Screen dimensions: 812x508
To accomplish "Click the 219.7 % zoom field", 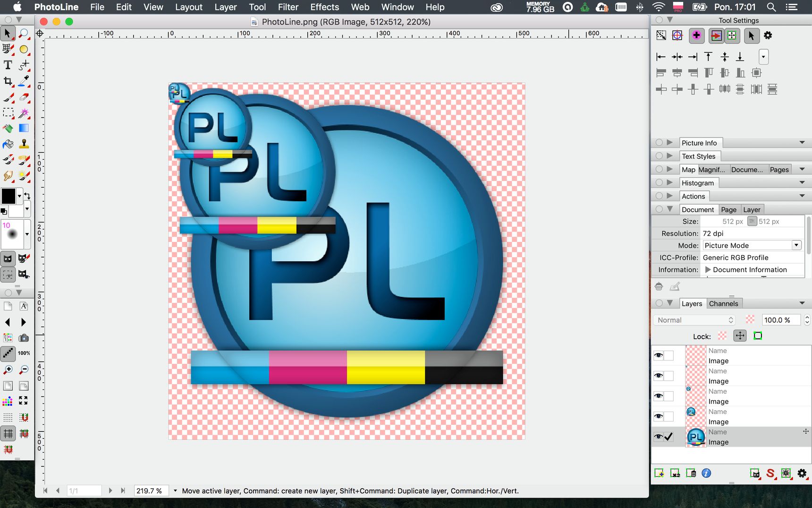I will [x=152, y=491].
